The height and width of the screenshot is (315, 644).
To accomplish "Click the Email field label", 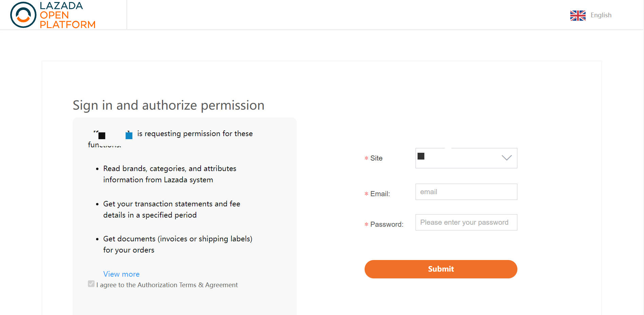I will pyautogui.click(x=380, y=194).
